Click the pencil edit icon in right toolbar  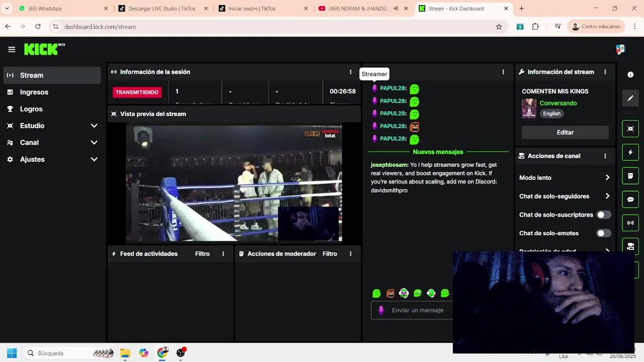pyautogui.click(x=630, y=99)
